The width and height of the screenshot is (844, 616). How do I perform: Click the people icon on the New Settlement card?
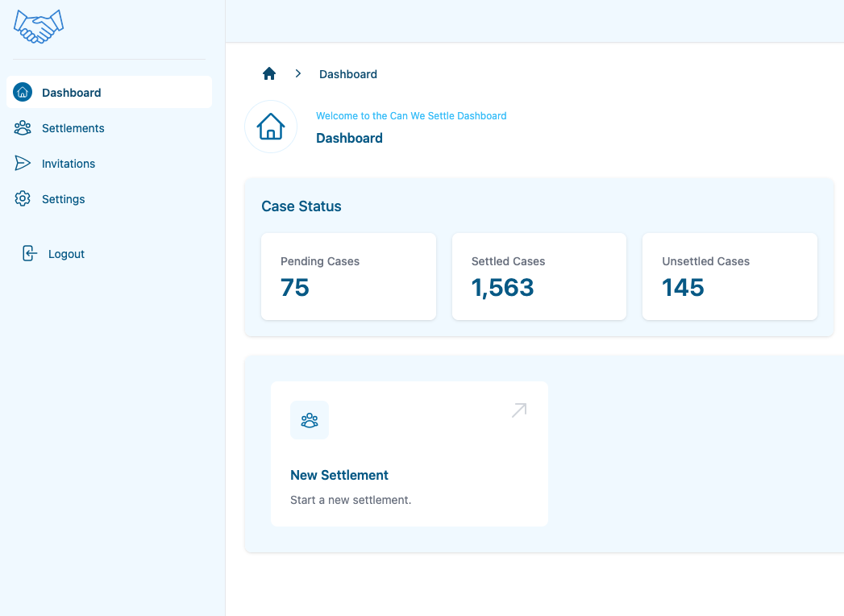[x=310, y=419]
